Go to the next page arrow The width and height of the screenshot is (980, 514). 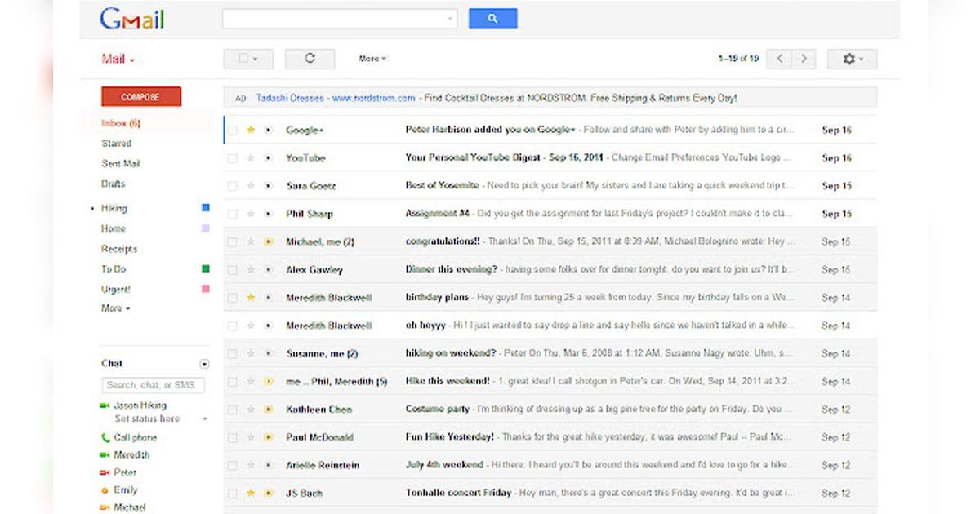804,59
